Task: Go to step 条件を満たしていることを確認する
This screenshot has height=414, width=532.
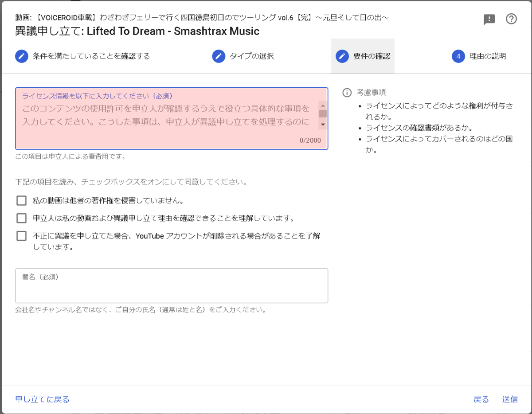Action: click(82, 56)
